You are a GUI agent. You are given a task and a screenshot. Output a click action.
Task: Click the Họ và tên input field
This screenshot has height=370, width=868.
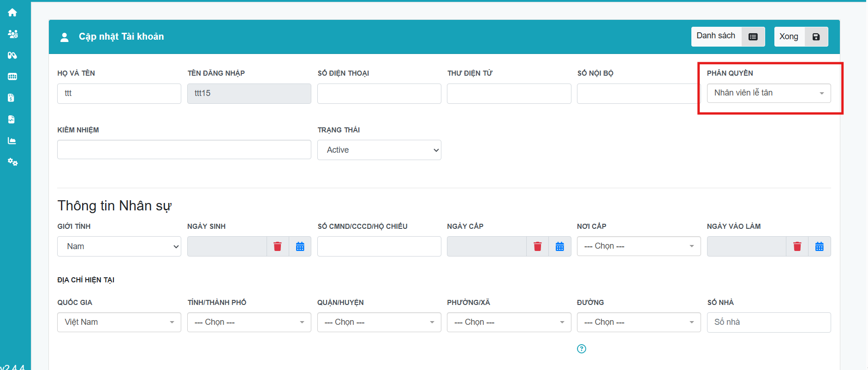coord(119,94)
